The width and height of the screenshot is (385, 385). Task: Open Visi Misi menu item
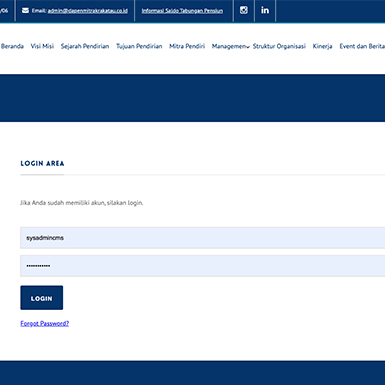[42, 46]
